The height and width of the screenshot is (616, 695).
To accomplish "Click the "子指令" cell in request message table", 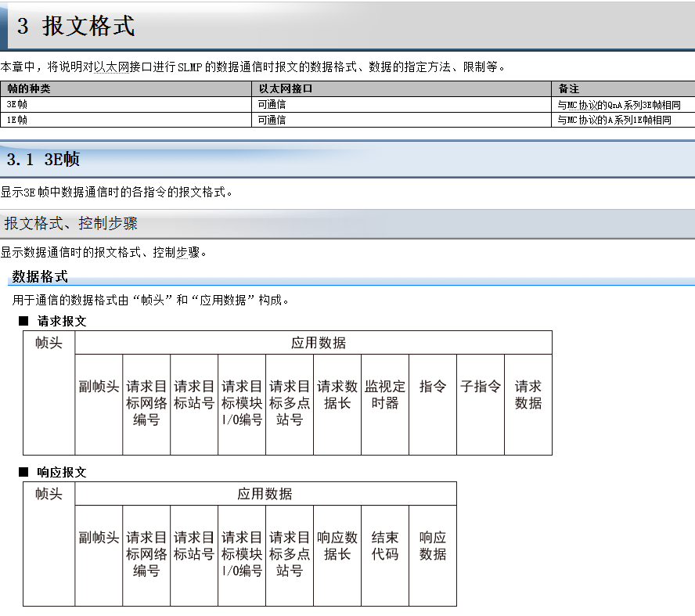I will pyautogui.click(x=481, y=387).
